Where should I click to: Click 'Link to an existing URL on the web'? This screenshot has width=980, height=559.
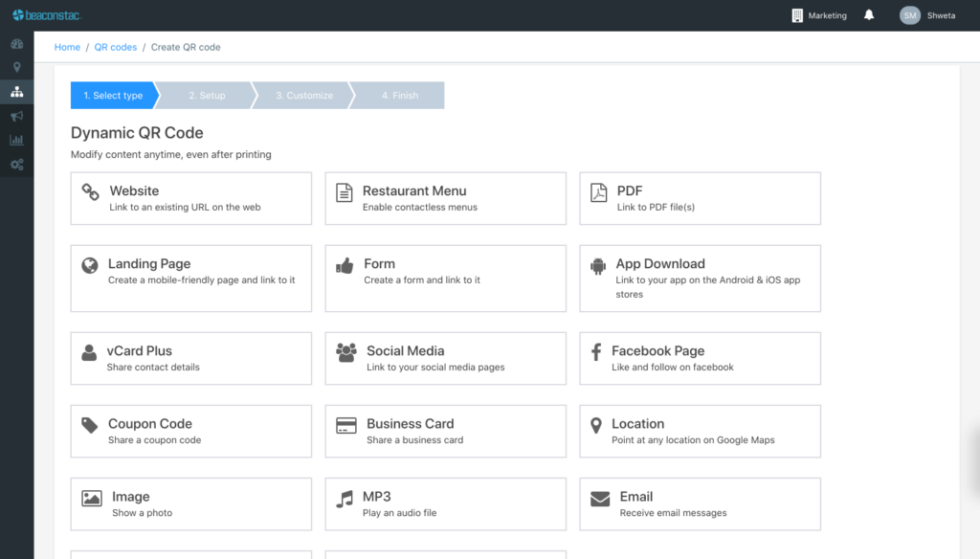pos(185,207)
